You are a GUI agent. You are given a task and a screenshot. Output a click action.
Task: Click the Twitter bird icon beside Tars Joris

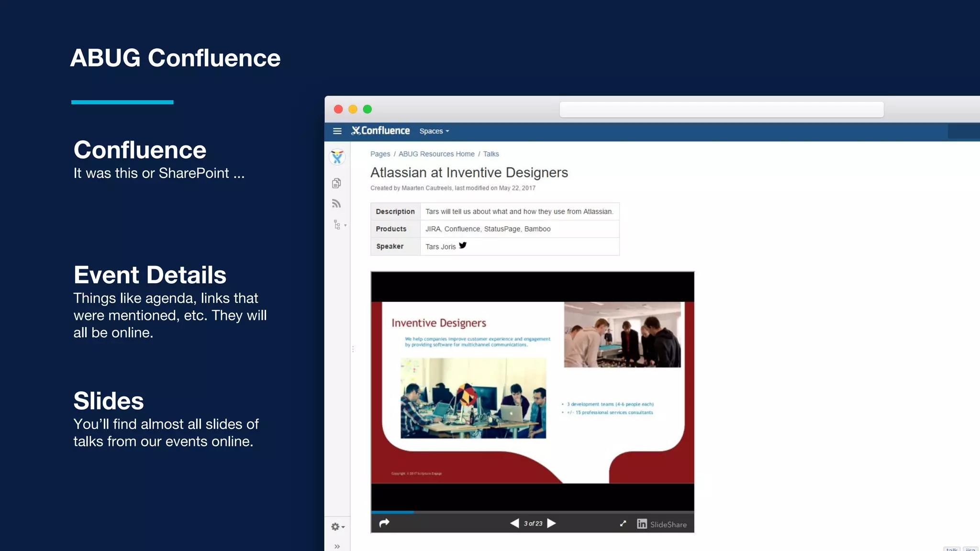pyautogui.click(x=463, y=245)
